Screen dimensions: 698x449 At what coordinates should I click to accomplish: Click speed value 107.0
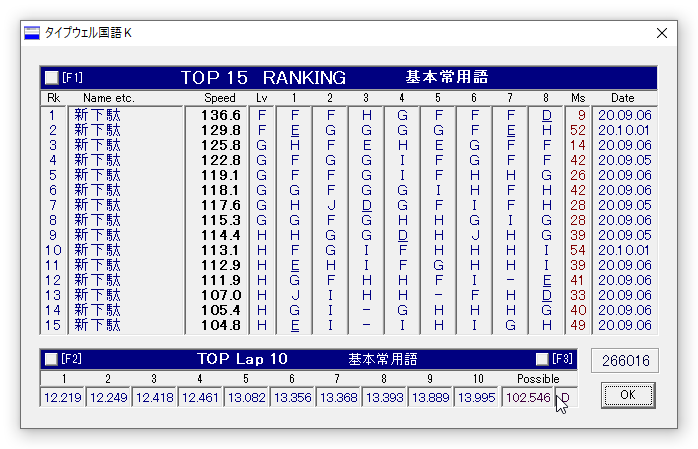click(x=220, y=295)
